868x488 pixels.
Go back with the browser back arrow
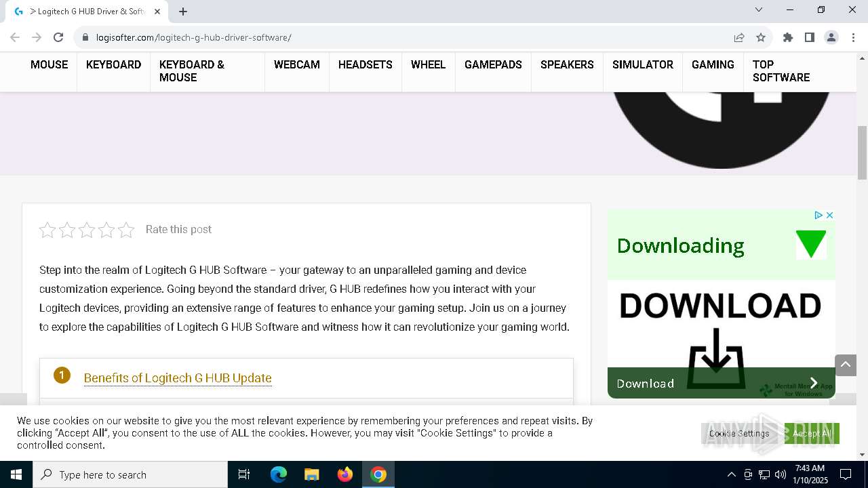15,37
